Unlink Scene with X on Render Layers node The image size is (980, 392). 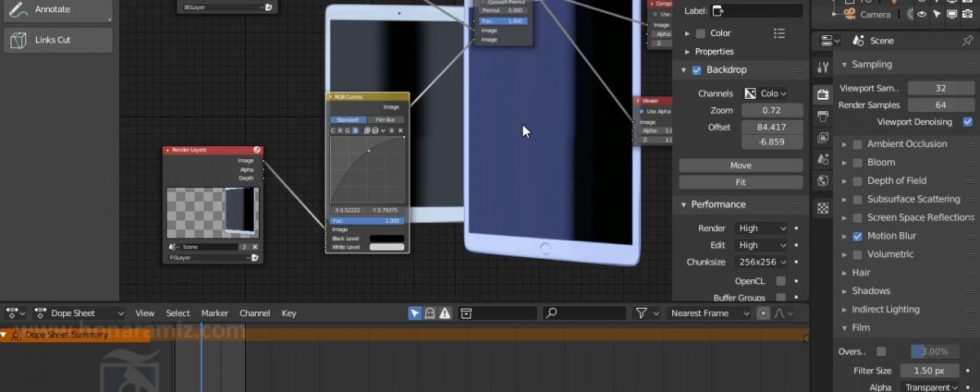point(255,247)
